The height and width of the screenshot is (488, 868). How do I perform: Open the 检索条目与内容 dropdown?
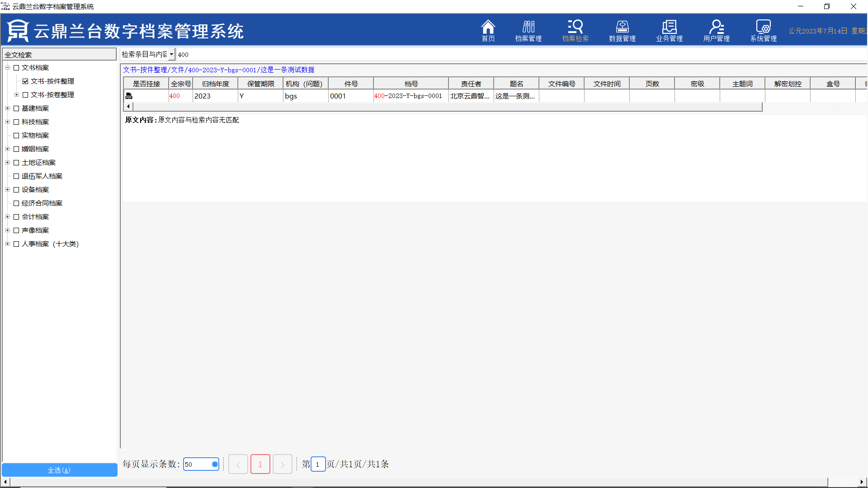coord(172,54)
